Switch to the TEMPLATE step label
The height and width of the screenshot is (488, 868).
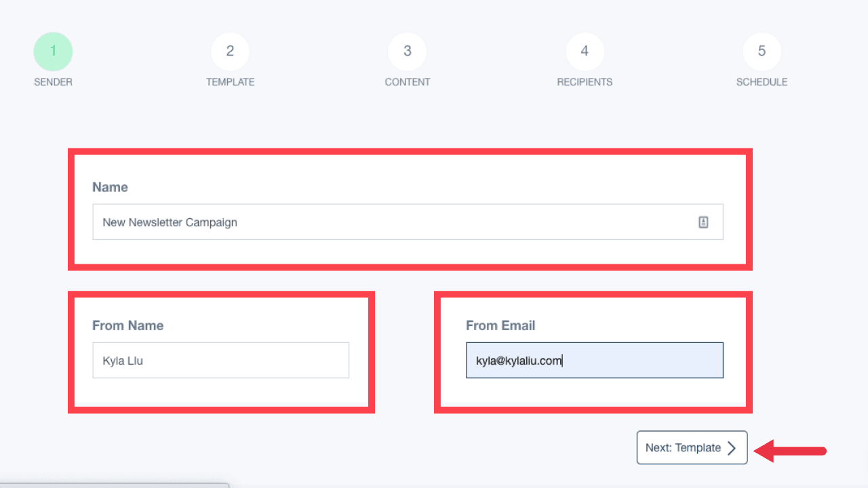(230, 82)
